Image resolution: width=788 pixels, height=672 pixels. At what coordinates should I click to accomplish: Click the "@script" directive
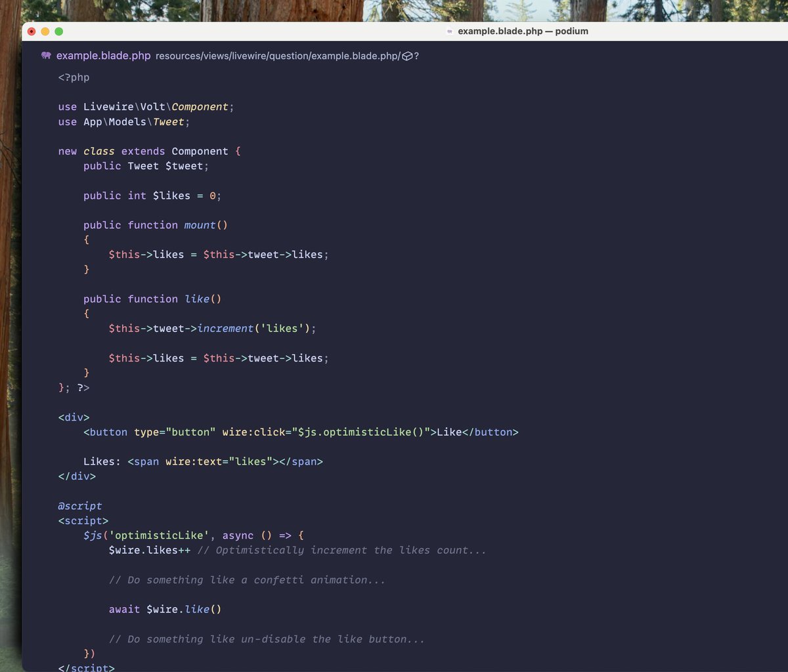tap(80, 506)
